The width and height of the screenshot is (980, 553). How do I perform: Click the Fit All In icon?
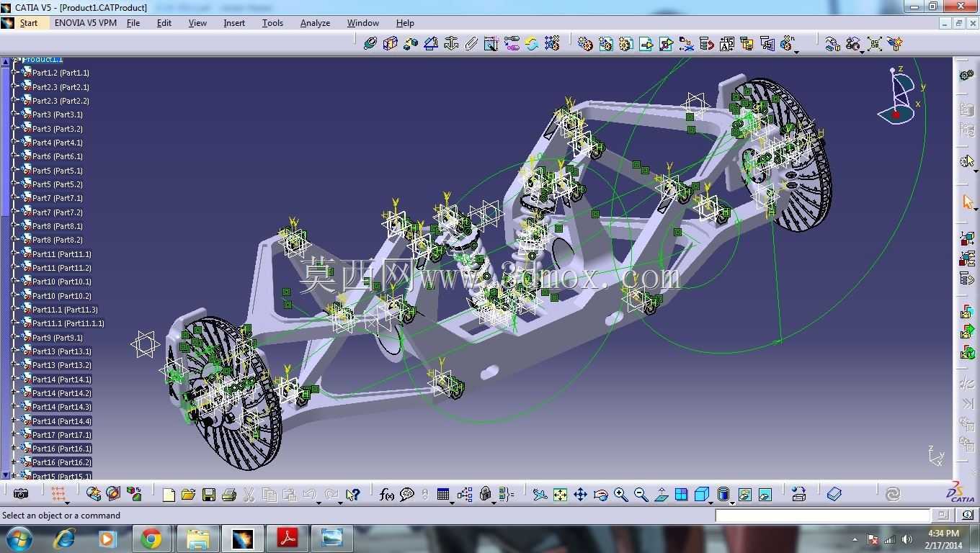(560, 494)
